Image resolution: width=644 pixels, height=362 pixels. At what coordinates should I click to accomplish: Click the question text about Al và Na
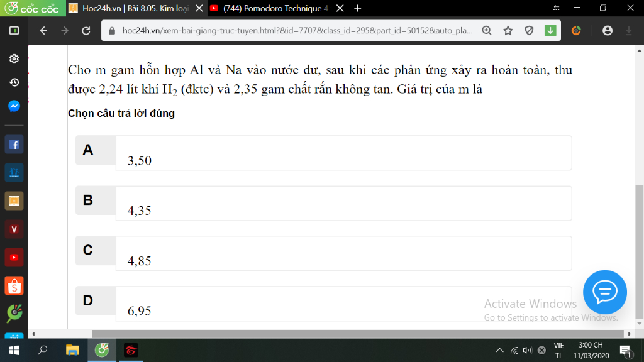coord(320,80)
